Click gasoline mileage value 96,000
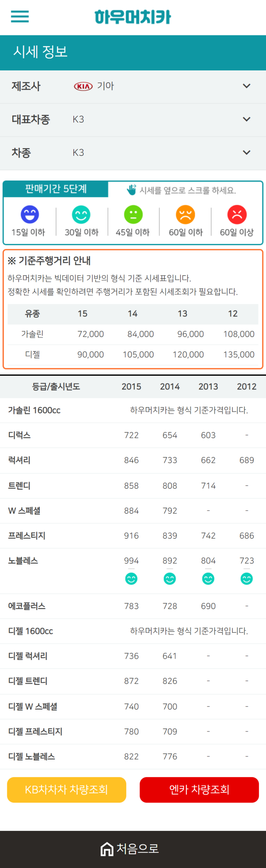Image resolution: width=266 pixels, height=868 pixels. tap(191, 334)
